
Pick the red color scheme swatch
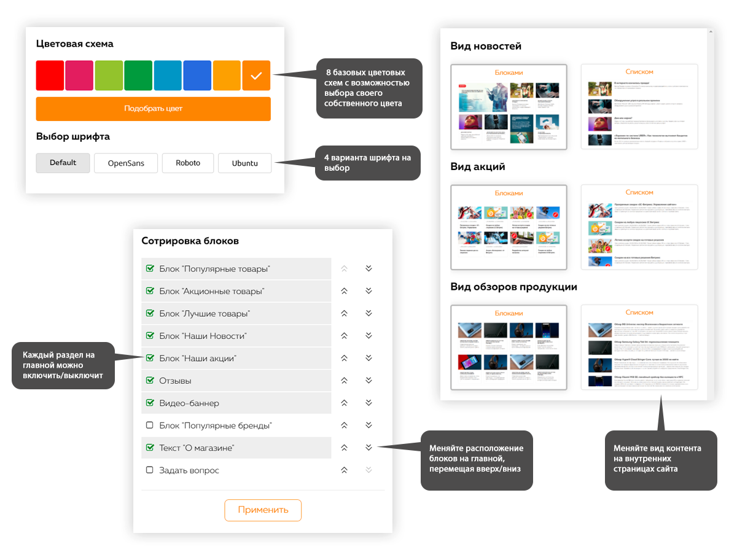point(50,76)
